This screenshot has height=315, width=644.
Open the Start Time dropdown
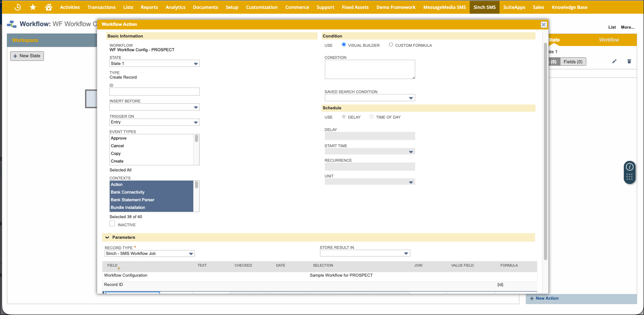[x=370, y=152]
